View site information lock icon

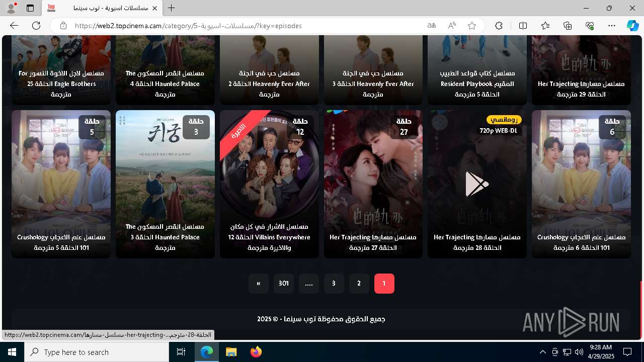click(63, 26)
